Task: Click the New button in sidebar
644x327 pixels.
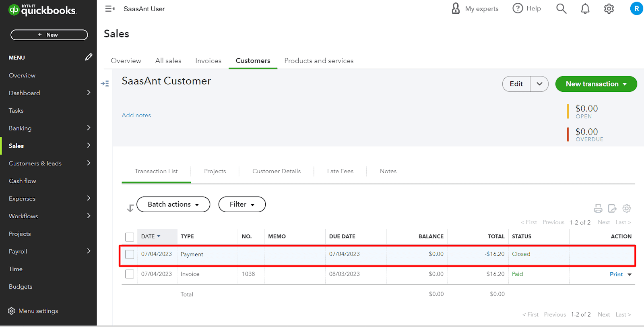Action: point(49,35)
